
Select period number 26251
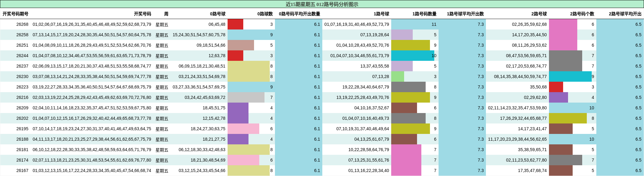22,45
